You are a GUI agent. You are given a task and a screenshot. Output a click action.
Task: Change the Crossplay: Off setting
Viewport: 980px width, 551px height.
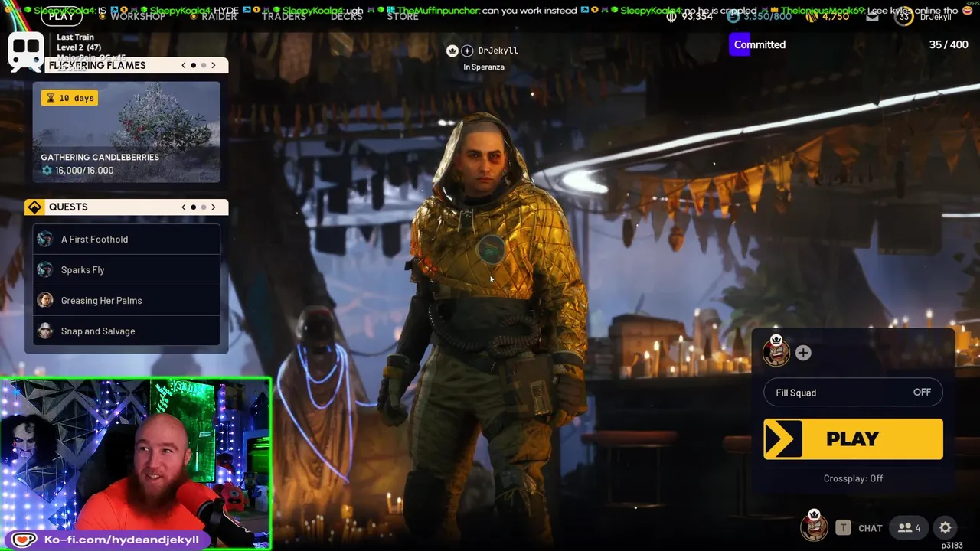pos(853,478)
